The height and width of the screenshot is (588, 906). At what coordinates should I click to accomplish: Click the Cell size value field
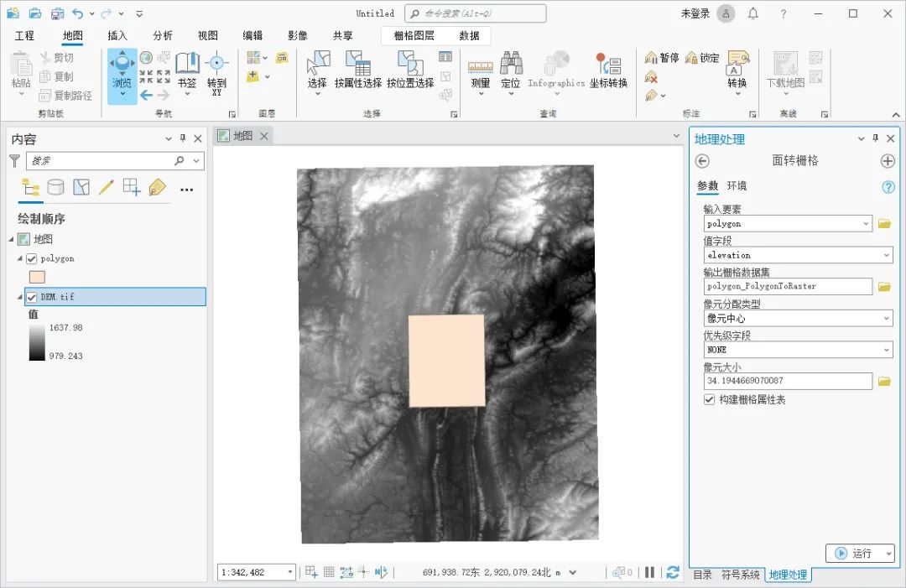788,381
